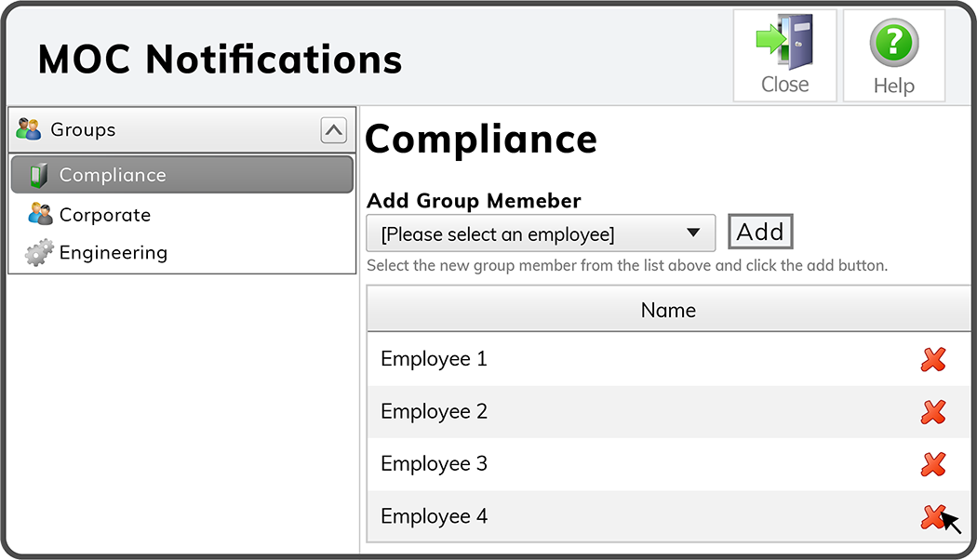Click the hint text under the employee dropdown
Screen dimensions: 977x560
(627, 266)
